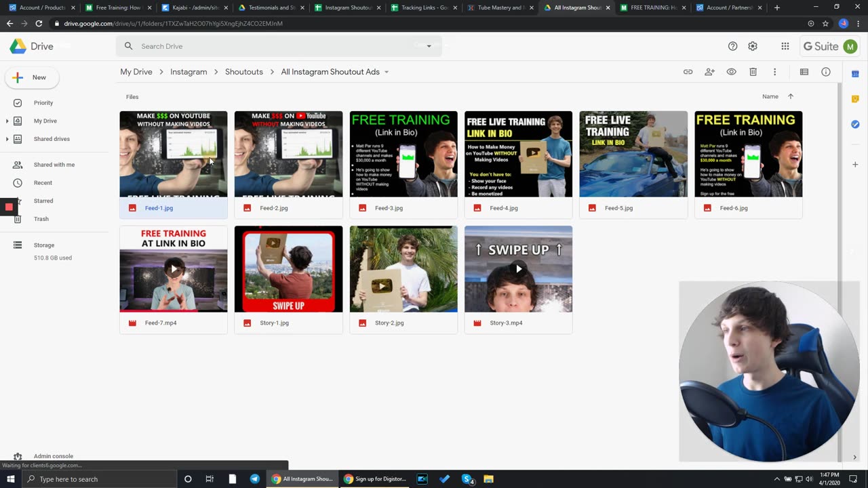Image resolution: width=868 pixels, height=488 pixels.
Task: View Storage usage details
Action: (x=43, y=245)
